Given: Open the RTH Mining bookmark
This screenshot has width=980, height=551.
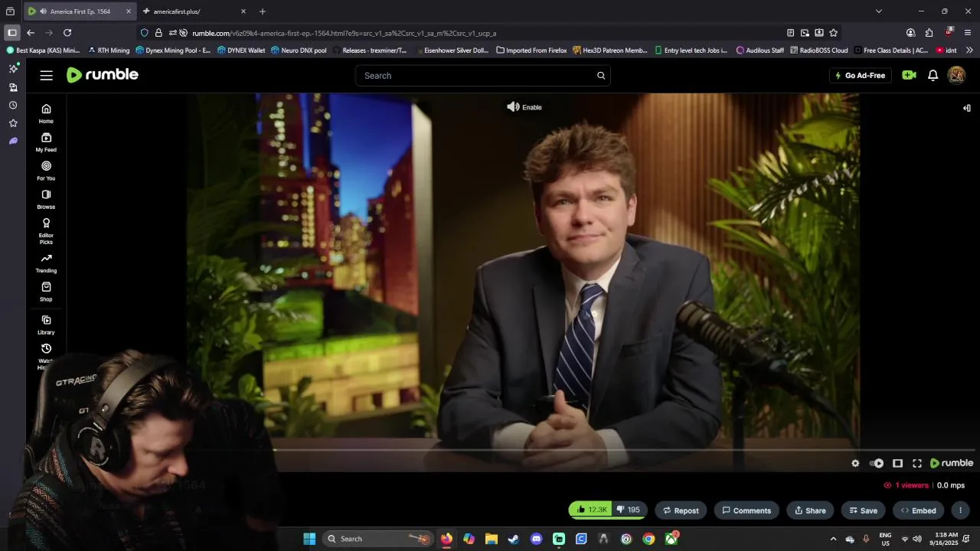Looking at the screenshot, I should point(109,51).
